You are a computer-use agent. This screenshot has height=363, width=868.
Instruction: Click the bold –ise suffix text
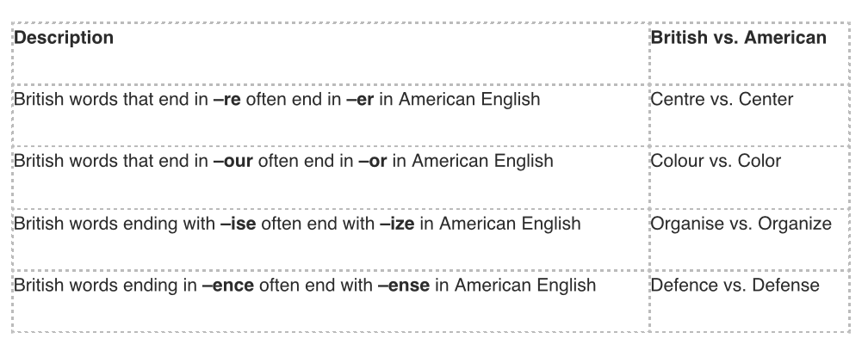click(x=237, y=225)
